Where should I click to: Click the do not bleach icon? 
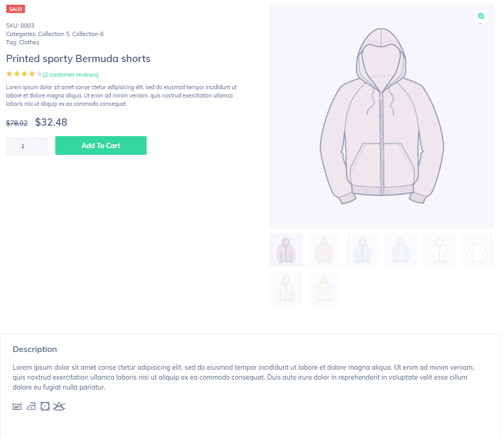click(x=59, y=407)
